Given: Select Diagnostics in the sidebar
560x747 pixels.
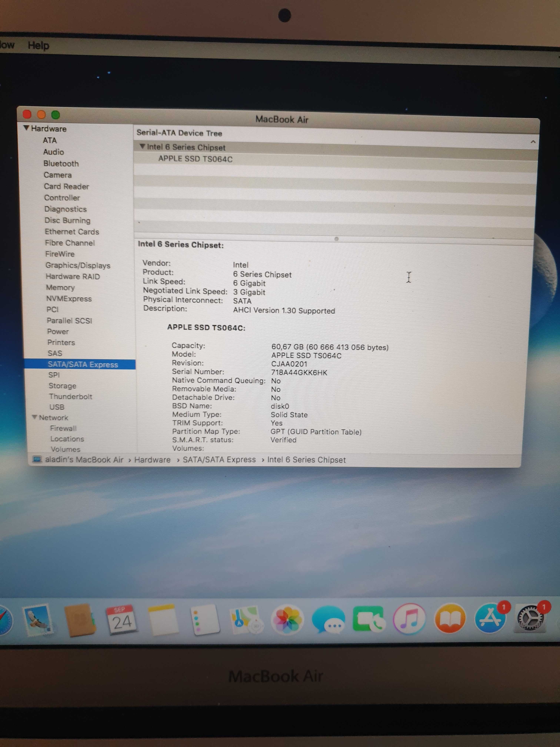Looking at the screenshot, I should 66,209.
